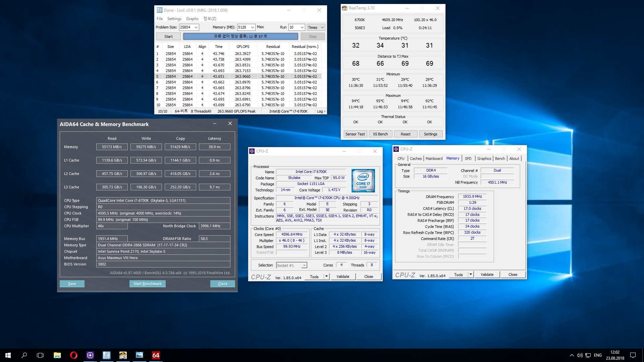
Task: Open the Action Center notification icon
Action: pos(633,355)
